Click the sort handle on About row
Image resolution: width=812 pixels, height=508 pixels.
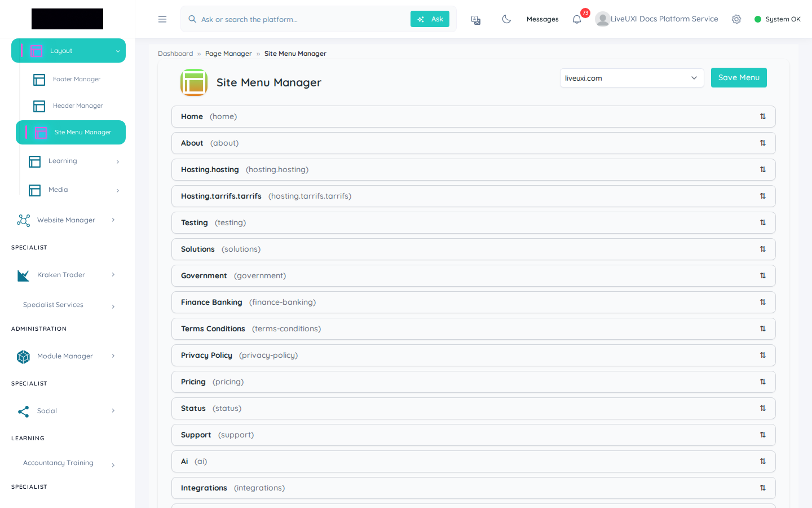click(763, 143)
